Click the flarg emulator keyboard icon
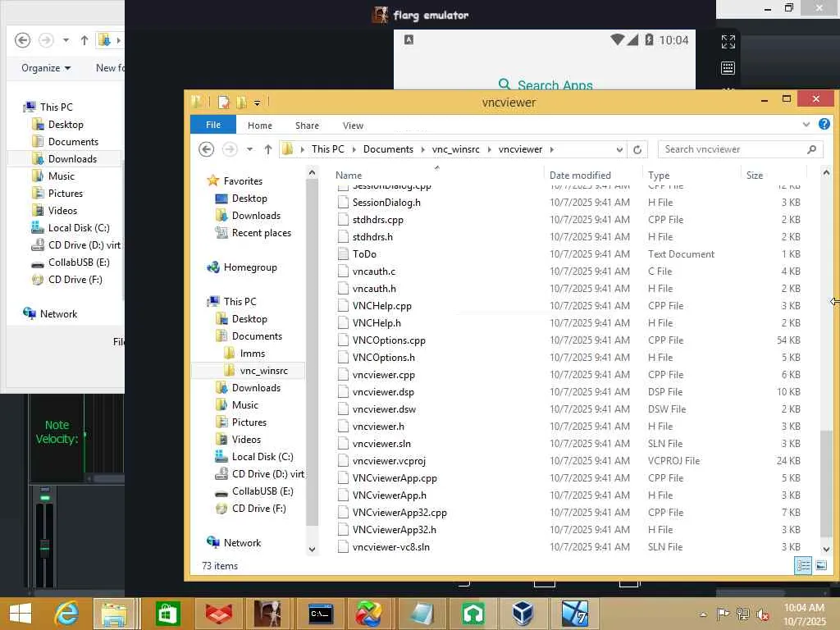Viewport: 840px width, 630px height. click(728, 68)
